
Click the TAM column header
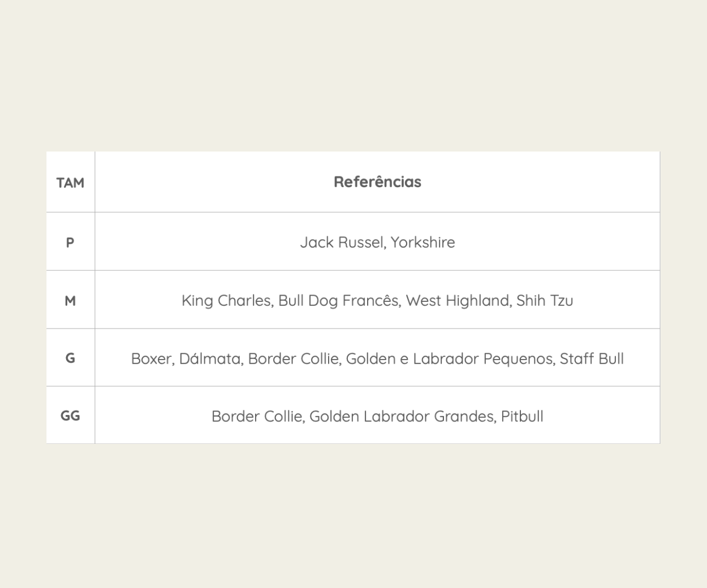pyautogui.click(x=70, y=183)
